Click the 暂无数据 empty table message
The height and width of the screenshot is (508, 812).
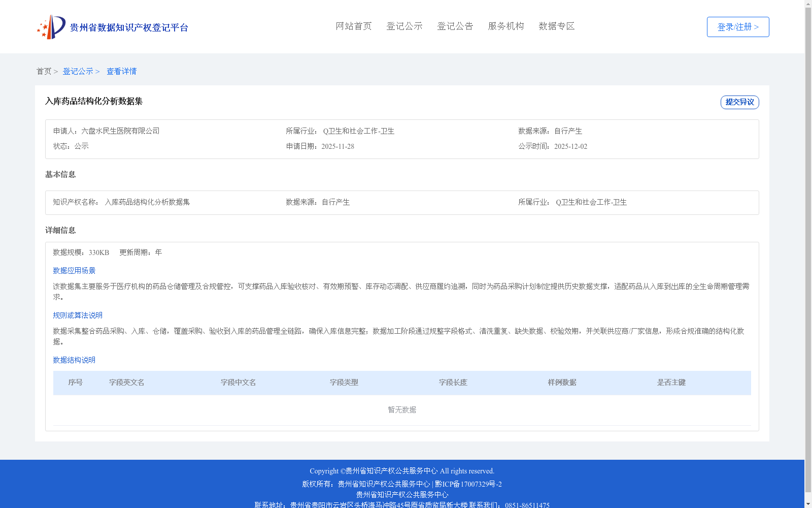(402, 410)
